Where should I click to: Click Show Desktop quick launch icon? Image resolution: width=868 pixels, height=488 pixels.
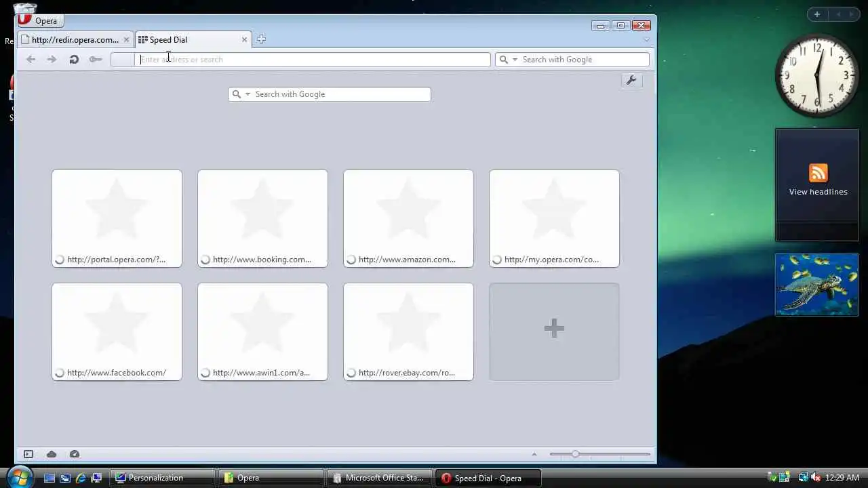point(49,478)
